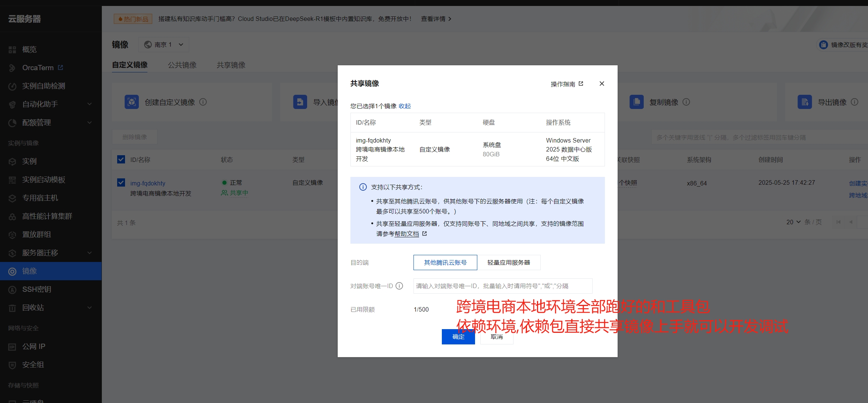Switch to the 共享镜像 tab
The image size is (868, 403).
(x=230, y=65)
